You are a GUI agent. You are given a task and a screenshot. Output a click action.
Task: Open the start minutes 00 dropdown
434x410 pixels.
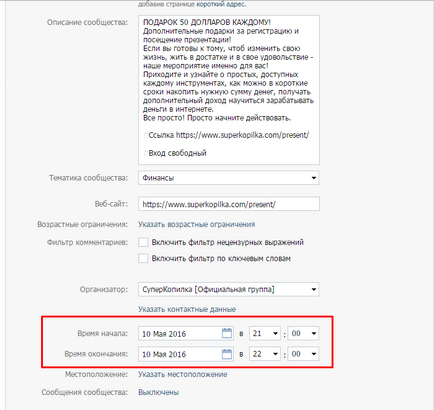pyautogui.click(x=303, y=333)
